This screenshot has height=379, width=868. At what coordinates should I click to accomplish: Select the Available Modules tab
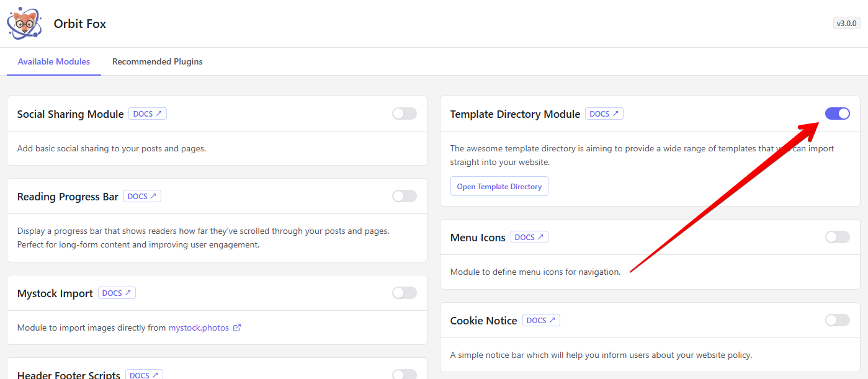click(54, 61)
